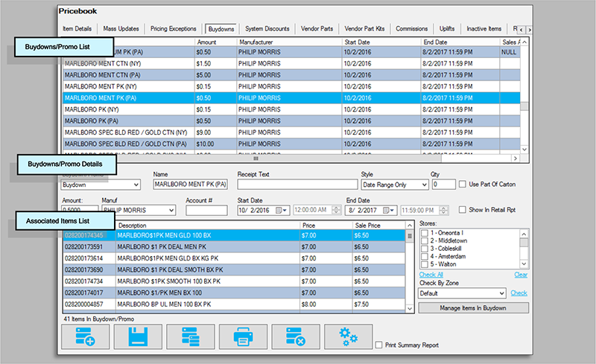Click the Manufacturer column header
The image size is (596, 364).
289,42
